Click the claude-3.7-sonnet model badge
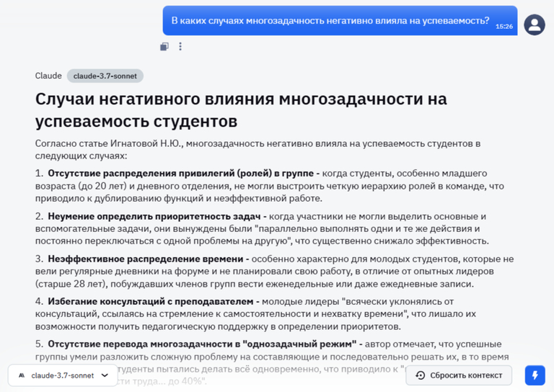Image resolution: width=554 pixels, height=392 pixels. pyautogui.click(x=105, y=76)
